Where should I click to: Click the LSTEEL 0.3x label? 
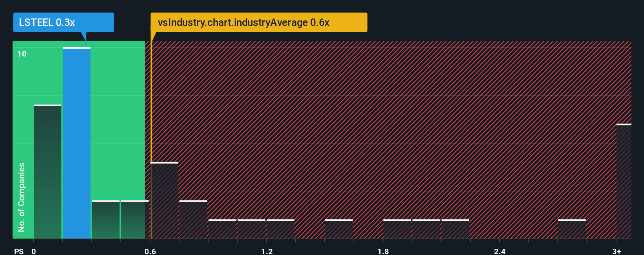[63, 22]
